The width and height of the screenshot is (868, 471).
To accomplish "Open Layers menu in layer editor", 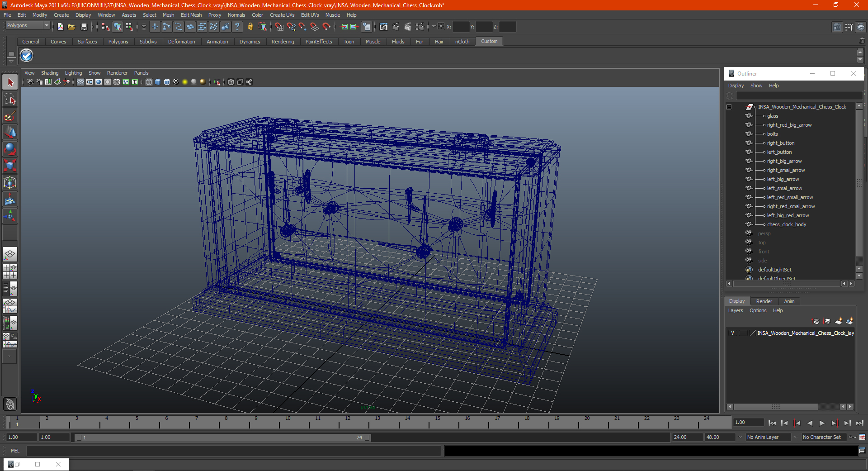I will point(735,310).
